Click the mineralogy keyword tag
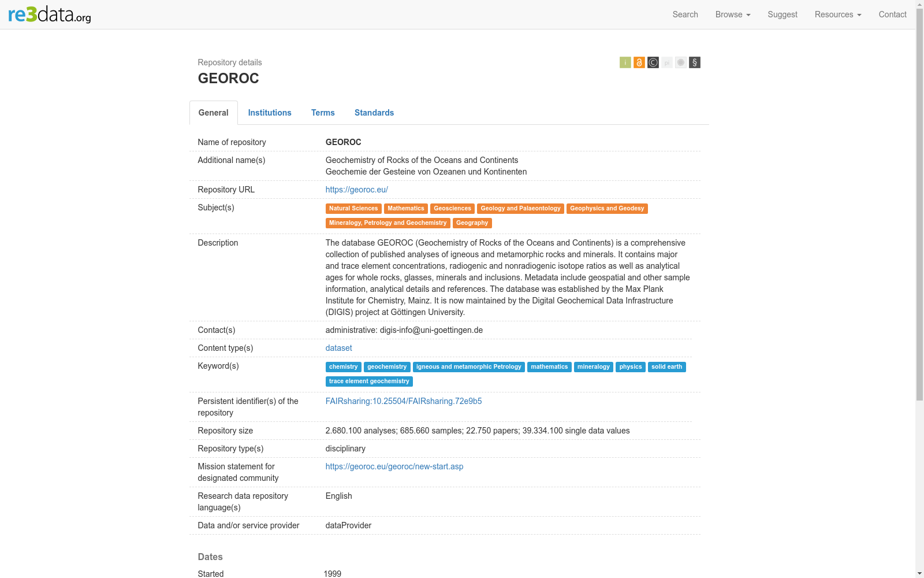This screenshot has height=578, width=924. [594, 367]
